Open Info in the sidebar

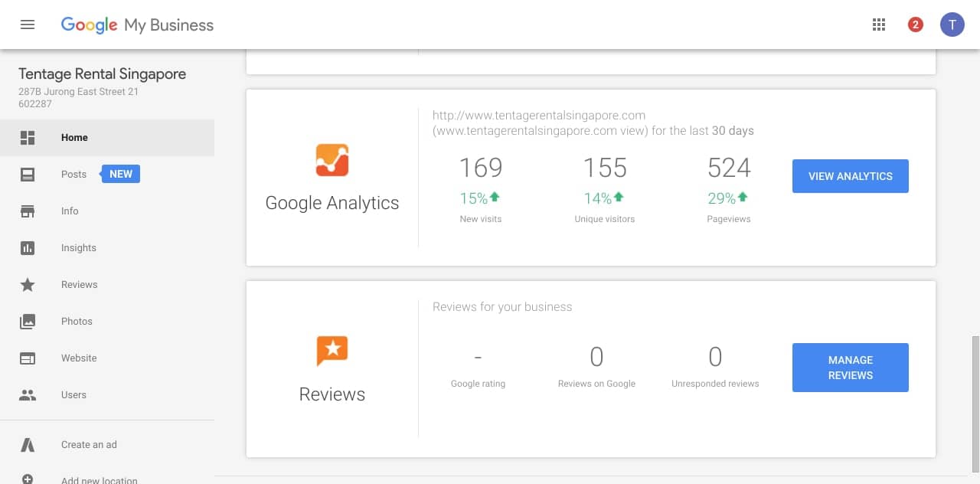click(107, 211)
